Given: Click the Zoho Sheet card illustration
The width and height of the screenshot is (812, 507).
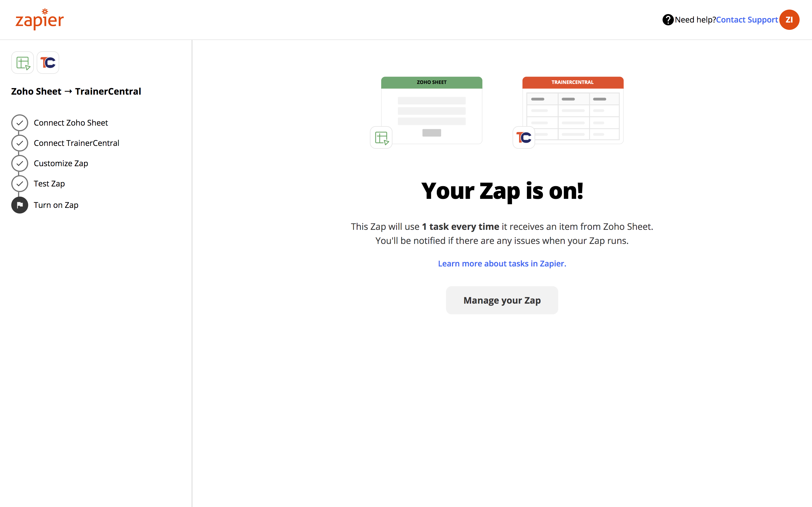Looking at the screenshot, I should click(x=431, y=111).
